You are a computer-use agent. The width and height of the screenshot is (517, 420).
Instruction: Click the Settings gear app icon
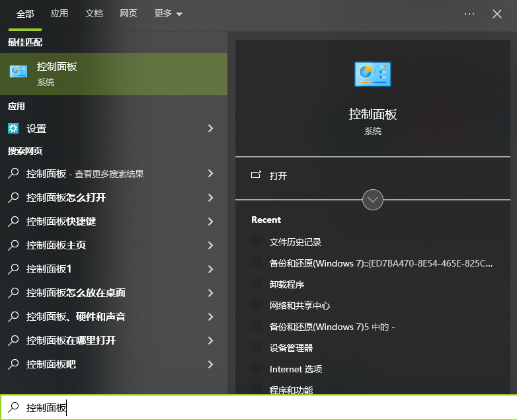[x=13, y=128]
